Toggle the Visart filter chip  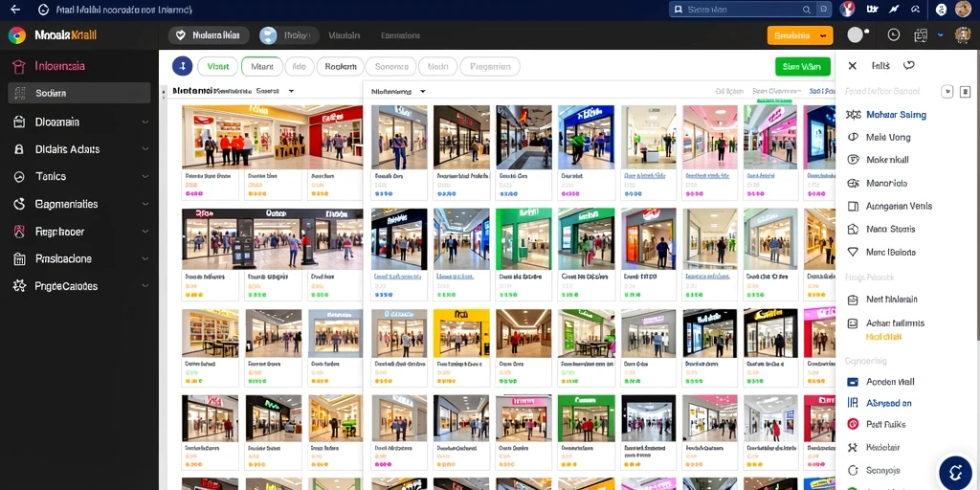coord(217,66)
